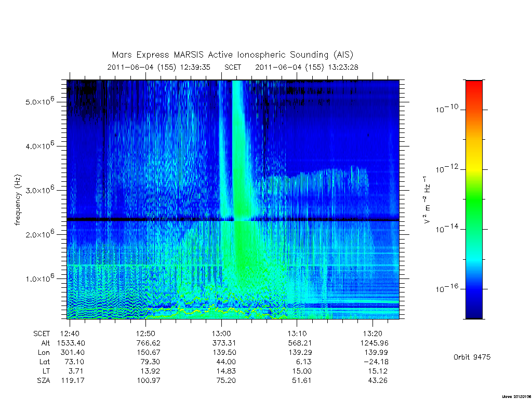
Task: Click the SZA value 119.17
Action: (73, 381)
